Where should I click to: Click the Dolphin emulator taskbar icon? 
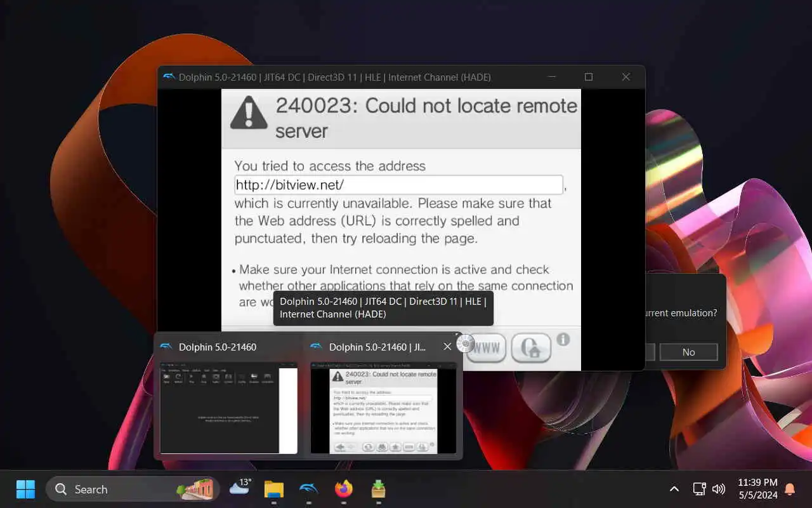(x=308, y=489)
